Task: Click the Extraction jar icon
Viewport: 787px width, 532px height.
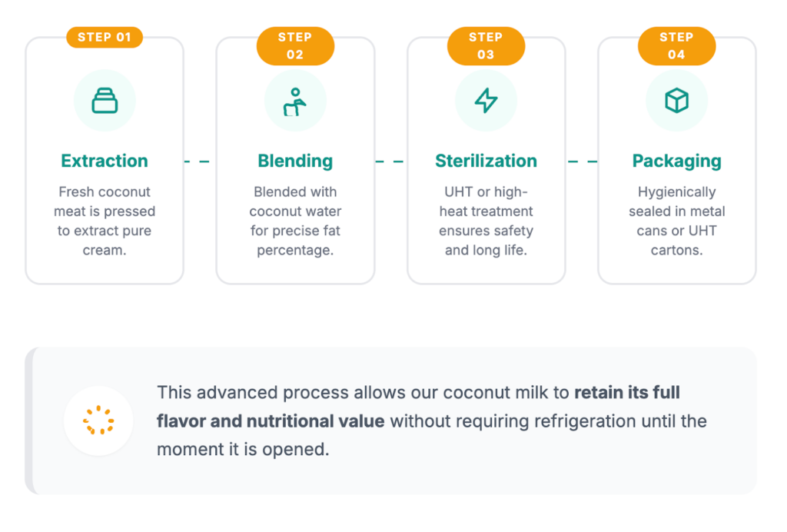Action: (105, 101)
